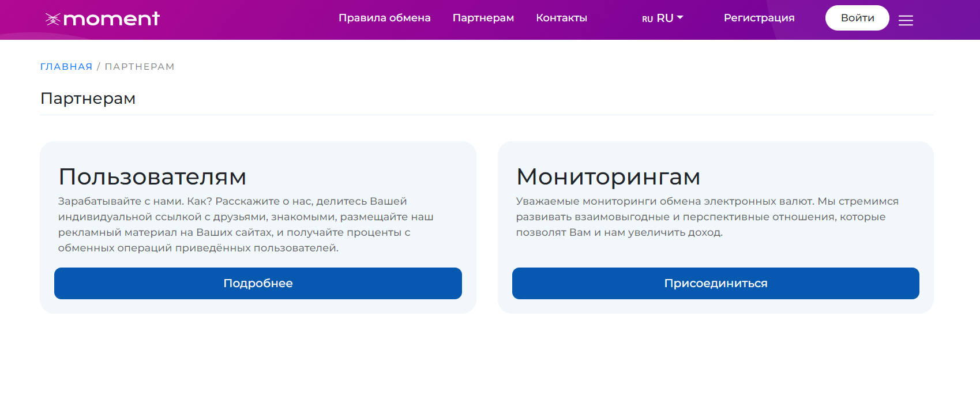Click the Войти button

(x=857, y=18)
